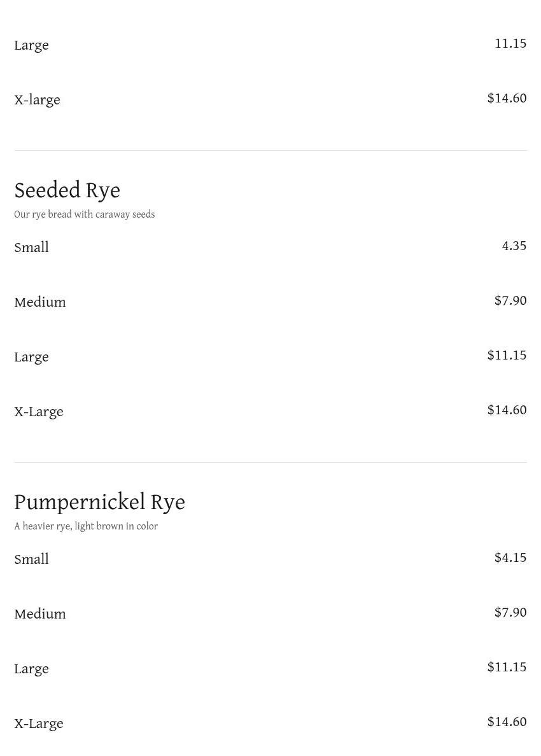Click the Pumpernickel Rye heading
Screen dimensions: 541x756
click(99, 502)
